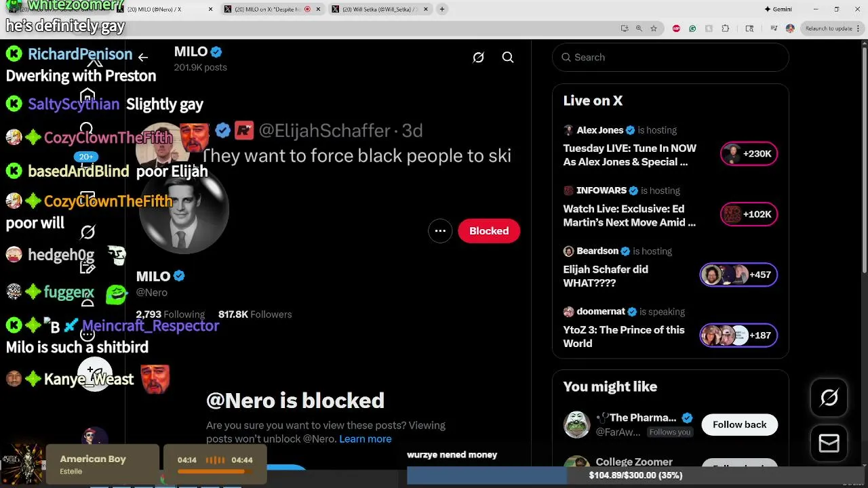The width and height of the screenshot is (868, 488).
Task: Open the floating Grok button
Action: click(829, 397)
